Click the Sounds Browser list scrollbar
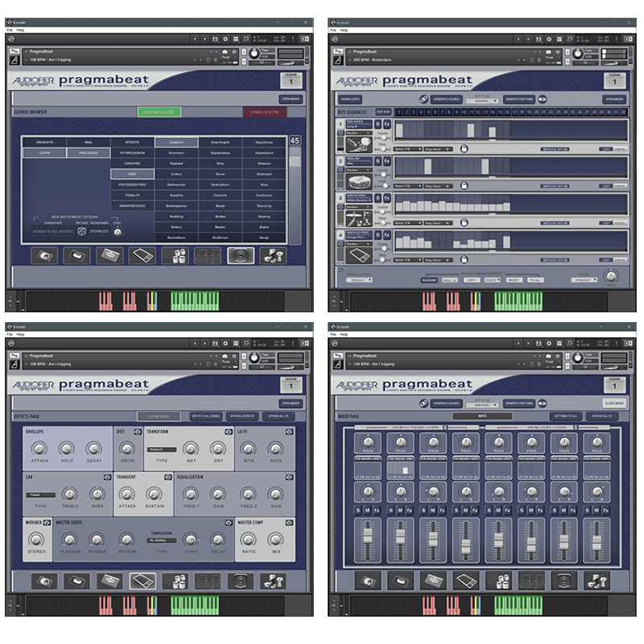The height and width of the screenshot is (644, 644). 295,196
